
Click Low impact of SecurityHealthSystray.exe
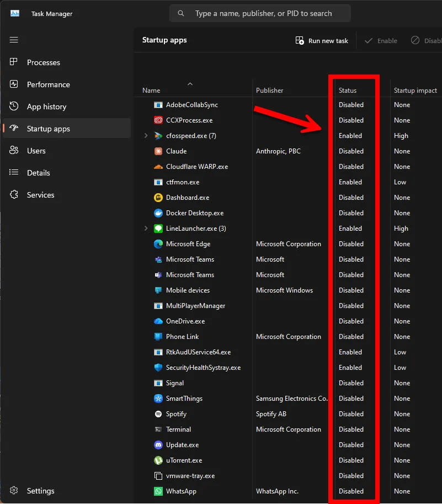pos(400,368)
